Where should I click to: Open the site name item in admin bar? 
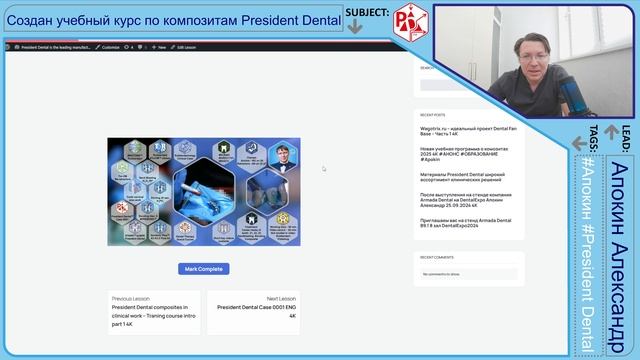(52, 47)
